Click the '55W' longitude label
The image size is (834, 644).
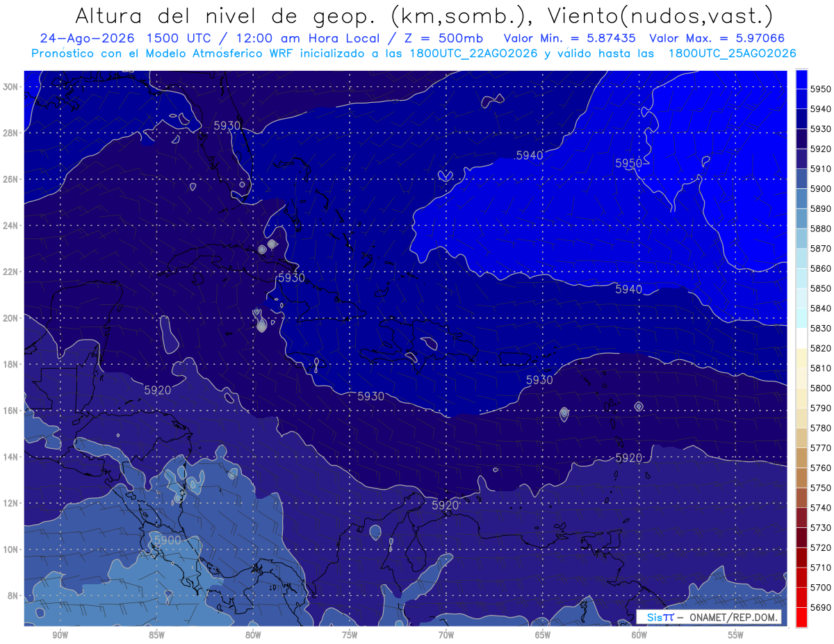736,635
